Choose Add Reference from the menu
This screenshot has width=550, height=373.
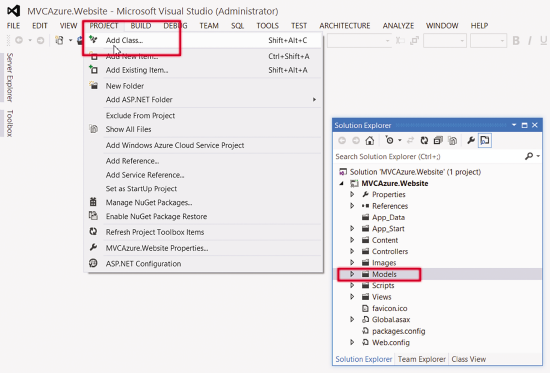203,161
